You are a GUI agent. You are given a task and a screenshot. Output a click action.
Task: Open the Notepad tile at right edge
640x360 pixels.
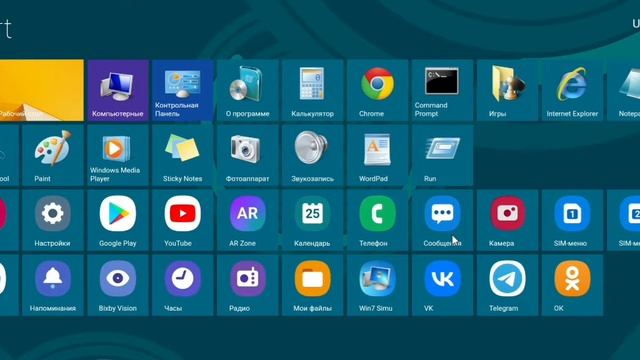point(623,90)
